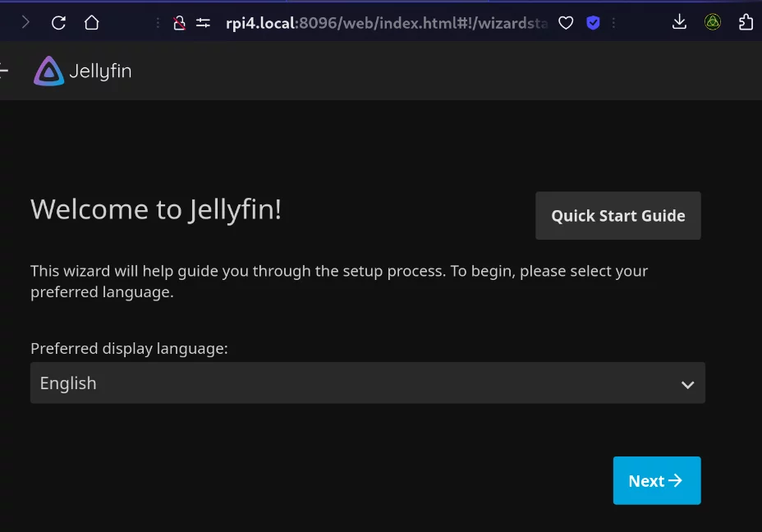762x532 pixels.
Task: Toggle the blue shield extension button
Action: pyautogui.click(x=594, y=22)
